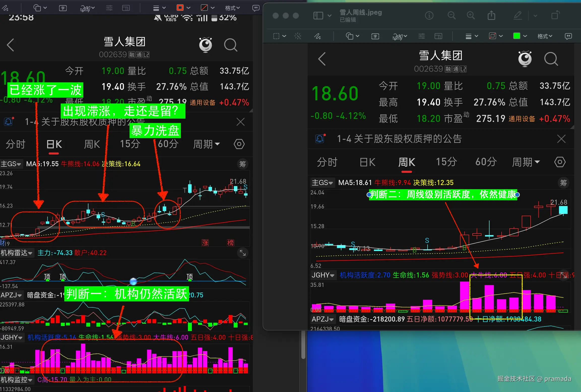The width and height of the screenshot is (581, 392).
Task: Click the zoom-in magnifier in Preview toolbar
Action: click(x=471, y=16)
